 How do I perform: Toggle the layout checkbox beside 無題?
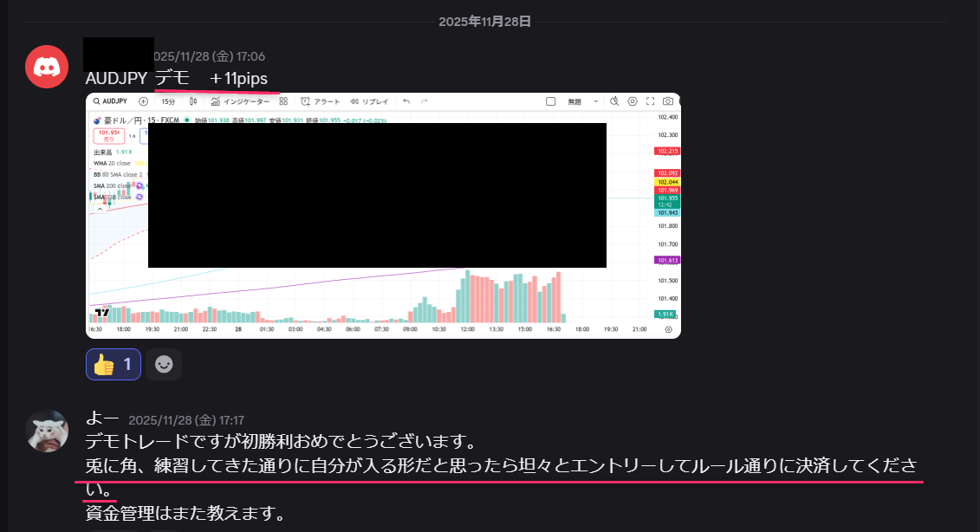coord(550,101)
